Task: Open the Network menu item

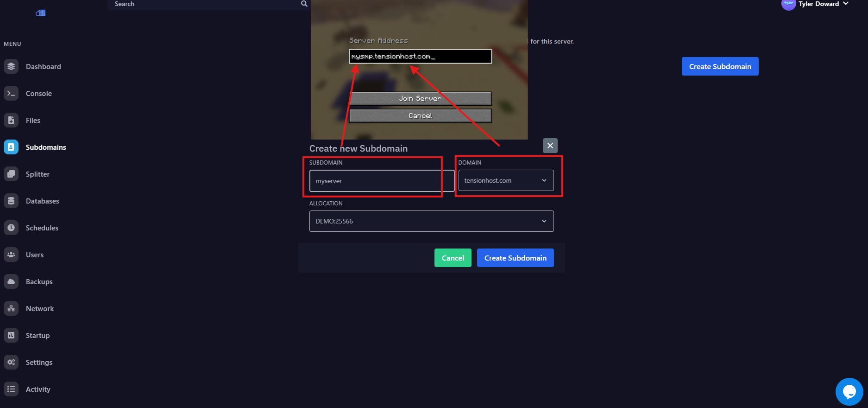Action: point(40,308)
